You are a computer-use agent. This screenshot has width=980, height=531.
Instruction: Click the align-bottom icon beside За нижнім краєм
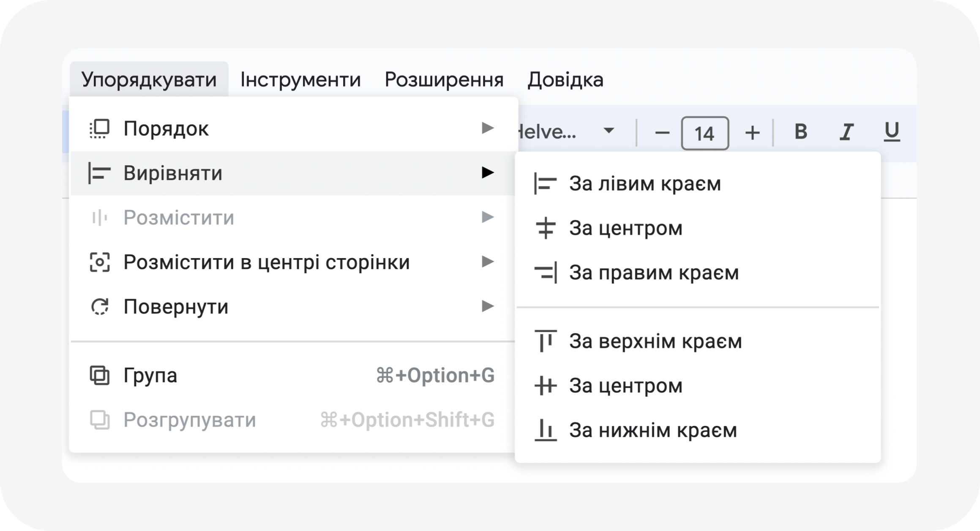546,430
